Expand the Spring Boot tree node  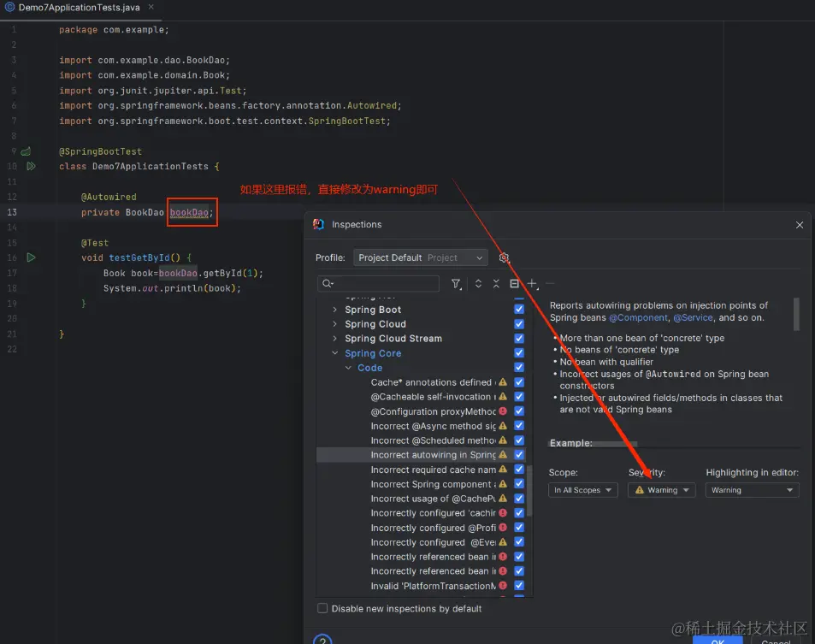[x=334, y=310]
